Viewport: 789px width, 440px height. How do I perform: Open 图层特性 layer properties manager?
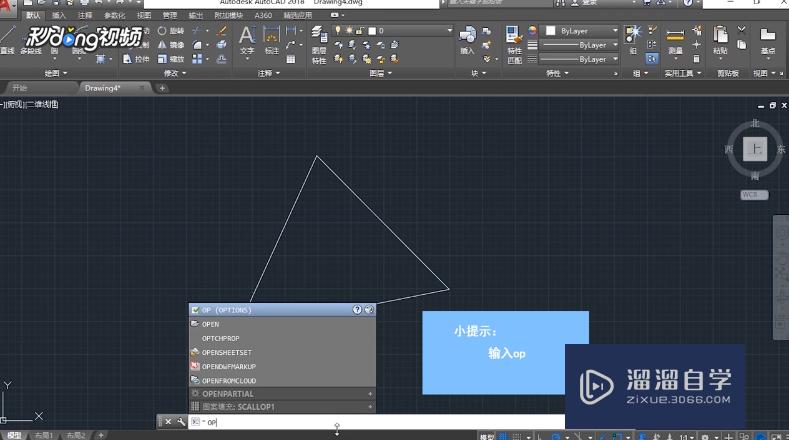pyautogui.click(x=319, y=45)
